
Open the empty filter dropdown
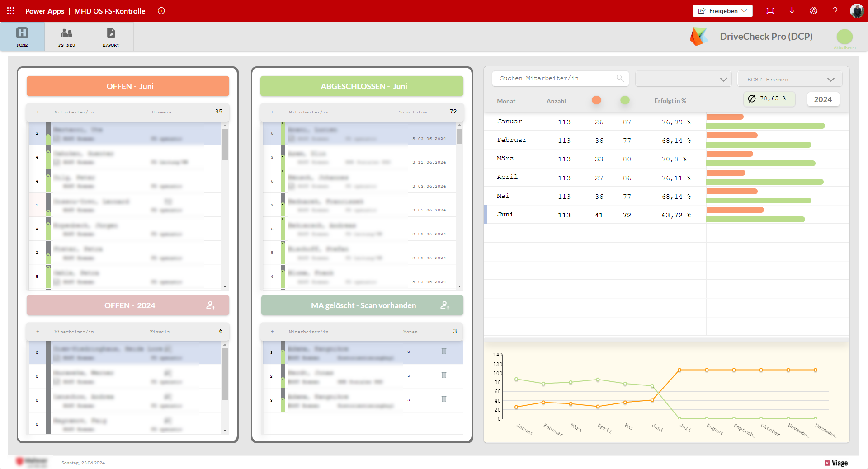pos(683,79)
